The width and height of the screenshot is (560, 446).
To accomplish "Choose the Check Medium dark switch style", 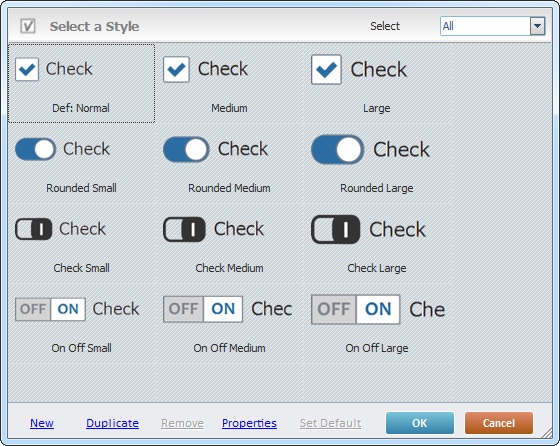I will tap(229, 244).
